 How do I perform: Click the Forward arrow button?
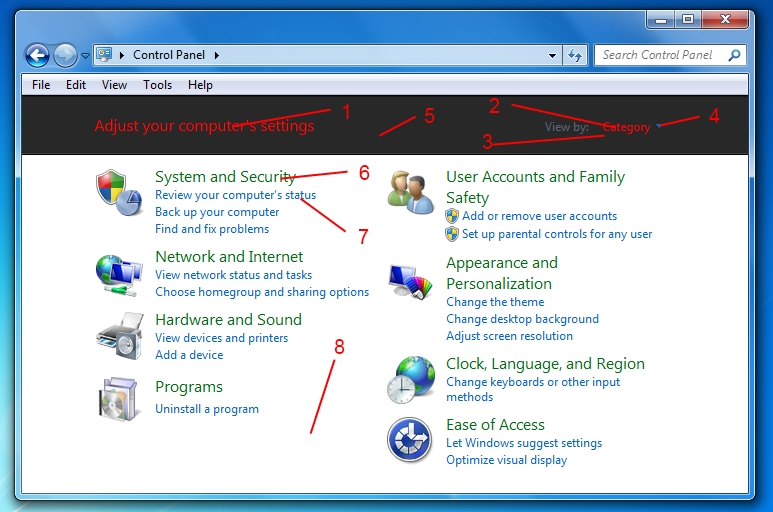65,55
